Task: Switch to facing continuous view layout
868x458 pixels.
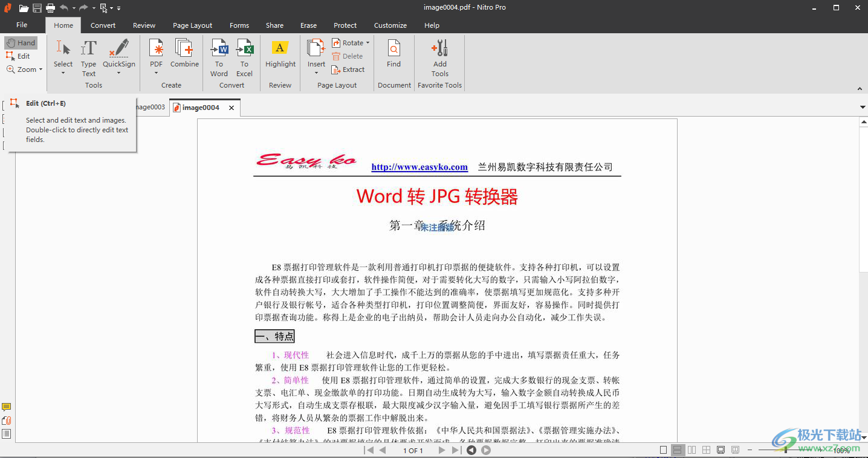Action: 706,450
